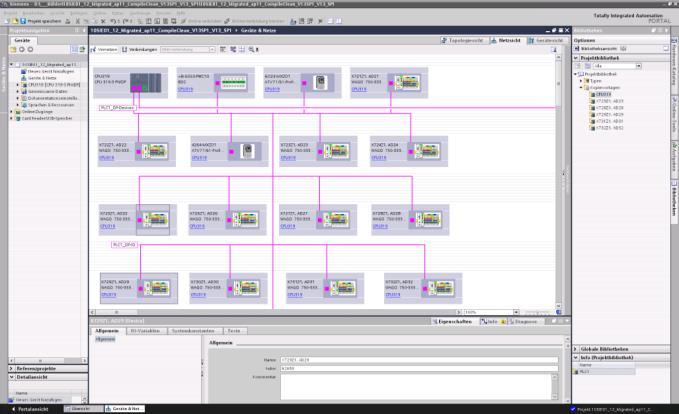Save the project with Projekt speichern

[41, 21]
